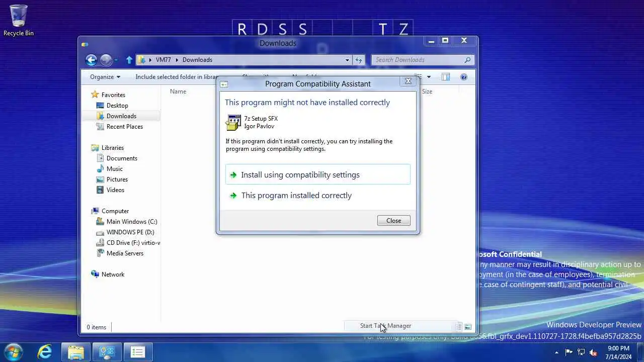
Task: Click the Forward arrow in Downloads window
Action: coord(106,60)
